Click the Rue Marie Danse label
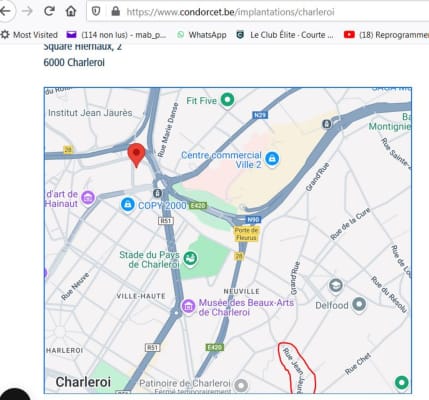429x400 pixels. [x=168, y=131]
